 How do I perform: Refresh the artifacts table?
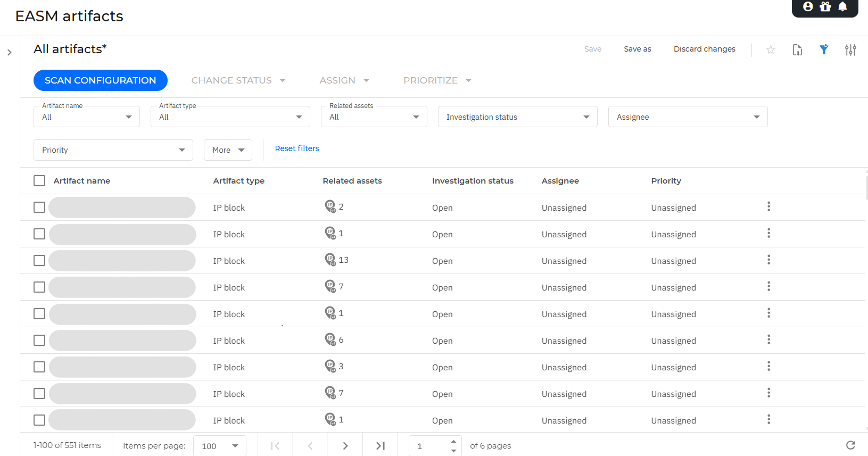click(x=850, y=445)
